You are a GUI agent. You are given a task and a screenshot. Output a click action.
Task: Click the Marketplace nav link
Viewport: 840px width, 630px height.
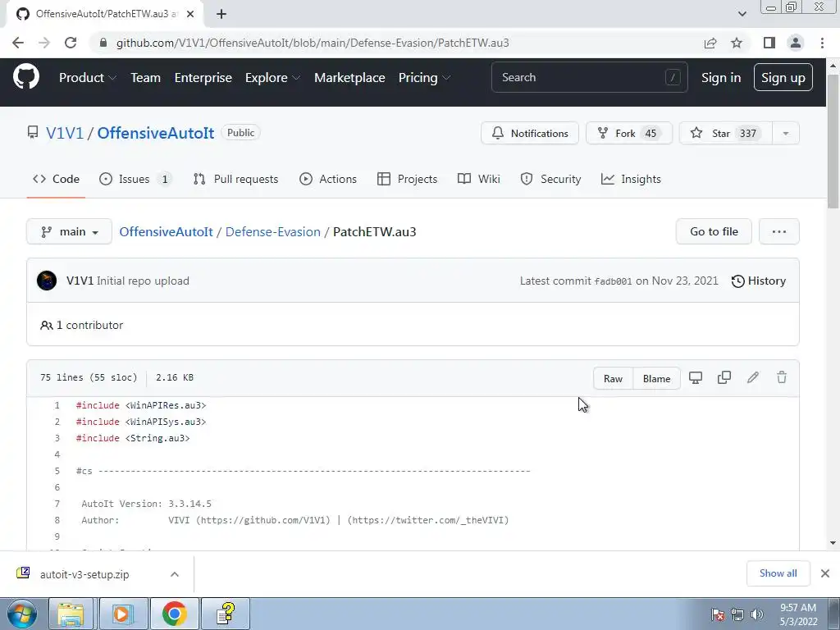[x=349, y=78]
